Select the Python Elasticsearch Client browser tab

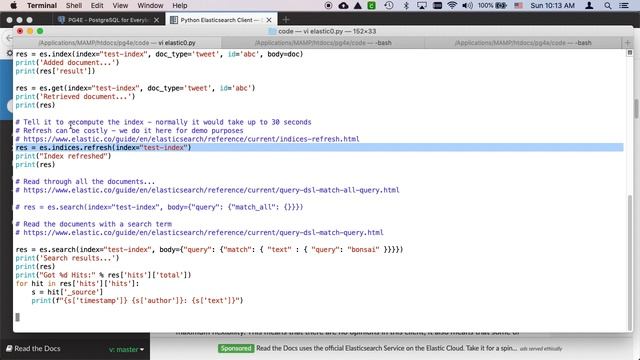[x=220, y=20]
